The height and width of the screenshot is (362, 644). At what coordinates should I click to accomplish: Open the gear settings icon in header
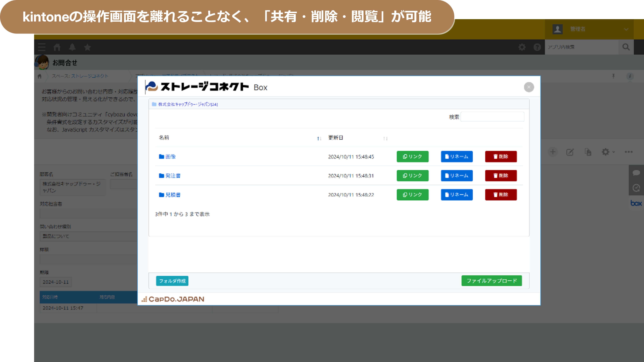[522, 47]
